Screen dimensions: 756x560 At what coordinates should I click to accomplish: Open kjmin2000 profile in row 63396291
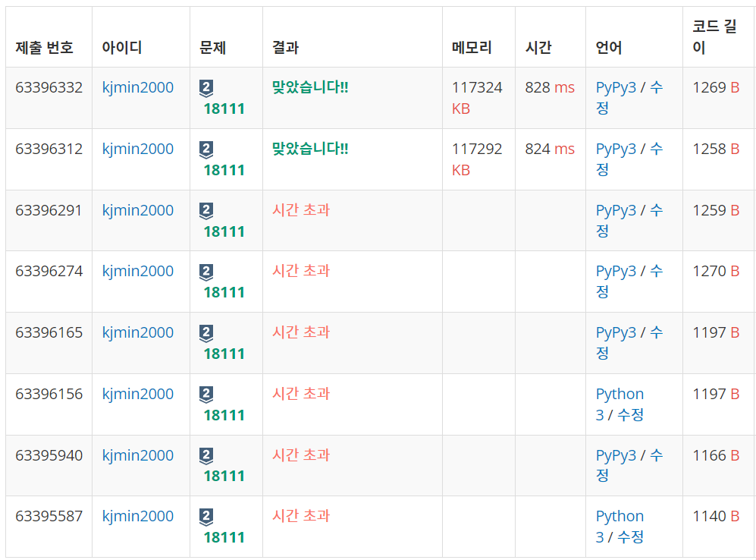tap(138, 210)
